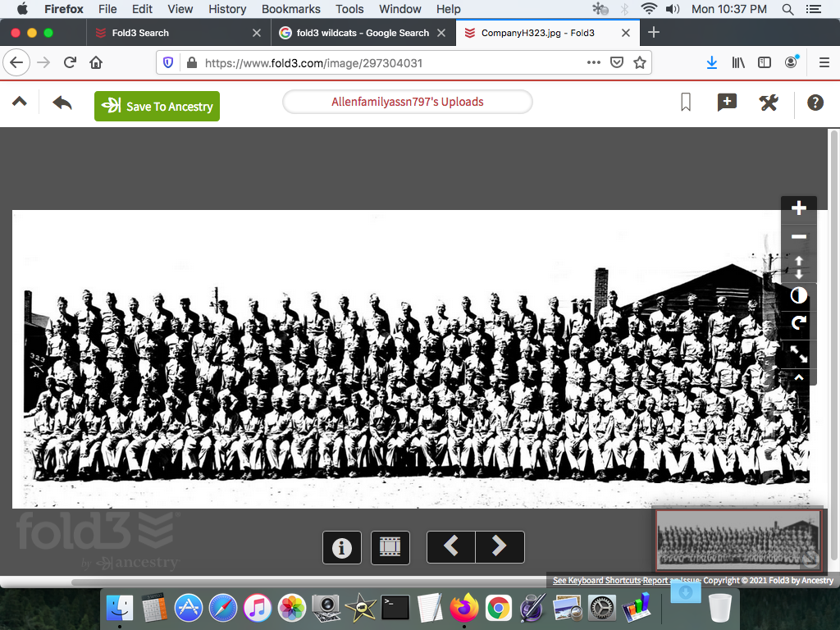
Task: Open the image info panel
Action: [342, 547]
